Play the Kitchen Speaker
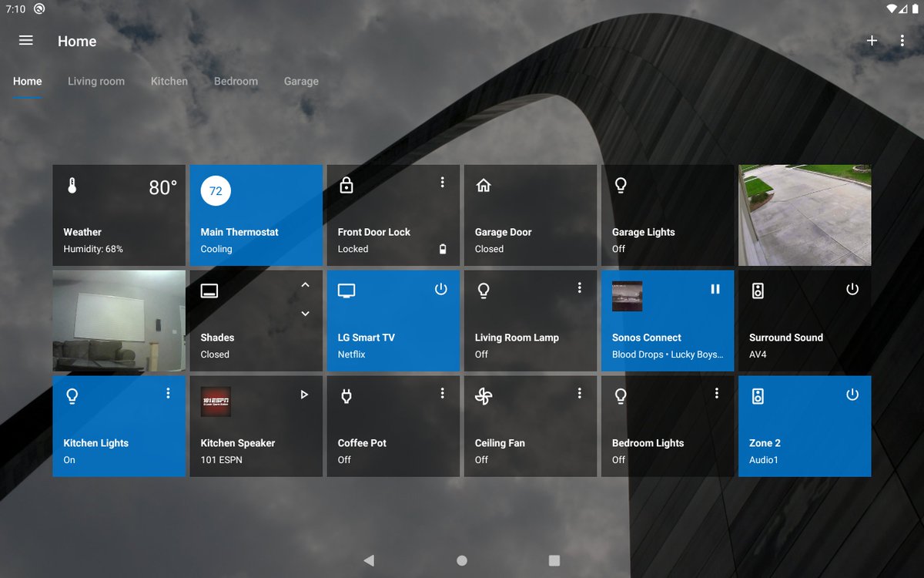924x578 pixels. click(304, 395)
